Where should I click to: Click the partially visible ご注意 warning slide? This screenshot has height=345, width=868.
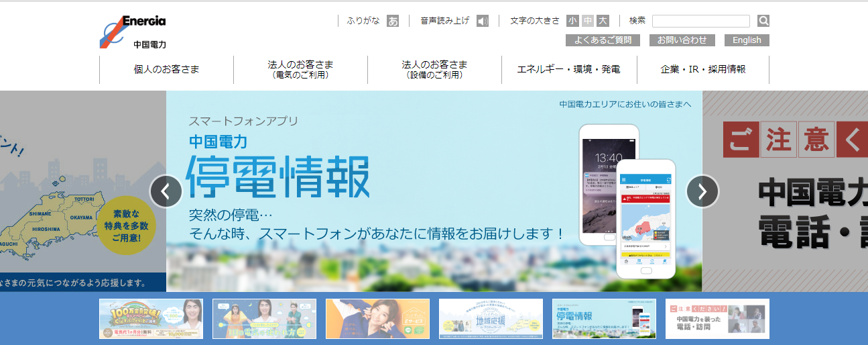click(x=785, y=191)
